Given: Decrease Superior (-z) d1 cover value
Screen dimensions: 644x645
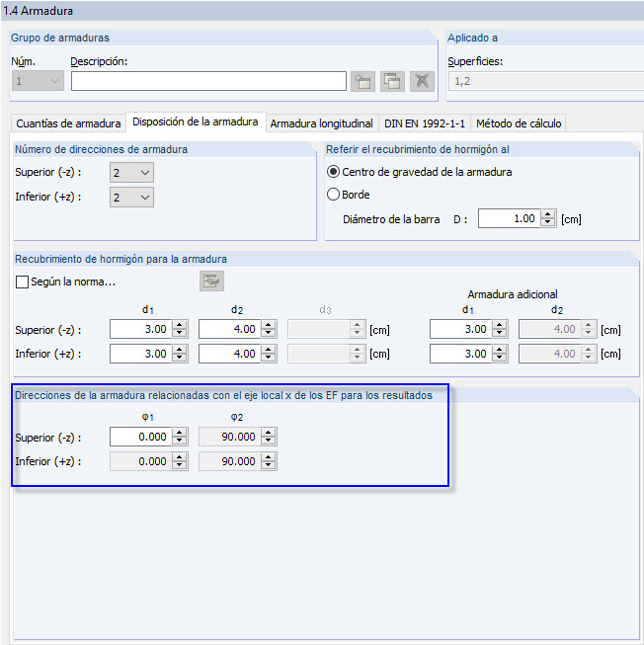Looking at the screenshot, I should 180,333.
